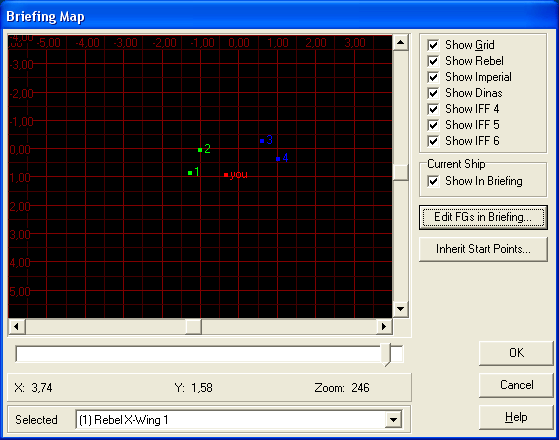Click the map vertical scroll up arrow

(401, 43)
